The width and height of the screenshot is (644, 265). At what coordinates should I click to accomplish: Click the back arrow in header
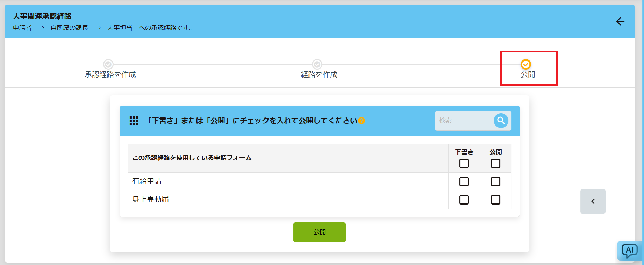(x=620, y=21)
